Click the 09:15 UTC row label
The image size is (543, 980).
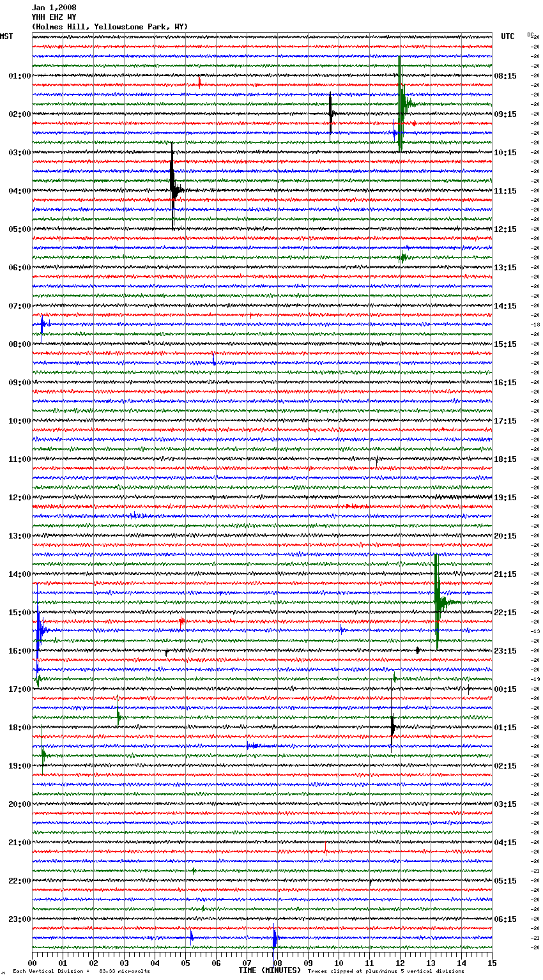505,114
